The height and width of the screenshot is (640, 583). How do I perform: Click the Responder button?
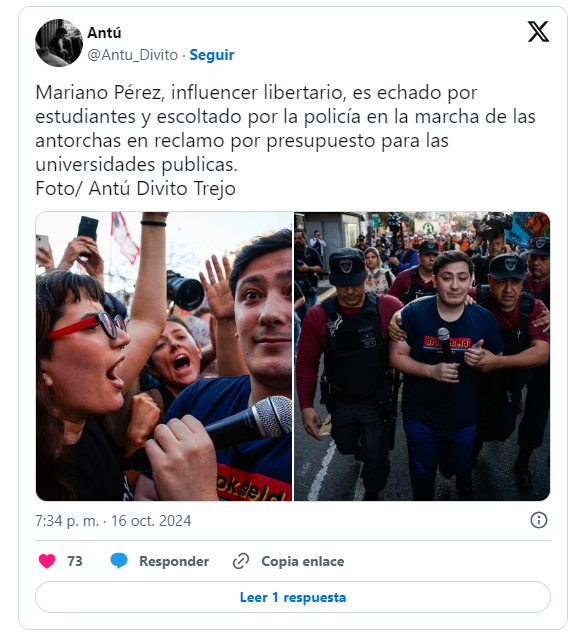[x=174, y=561]
